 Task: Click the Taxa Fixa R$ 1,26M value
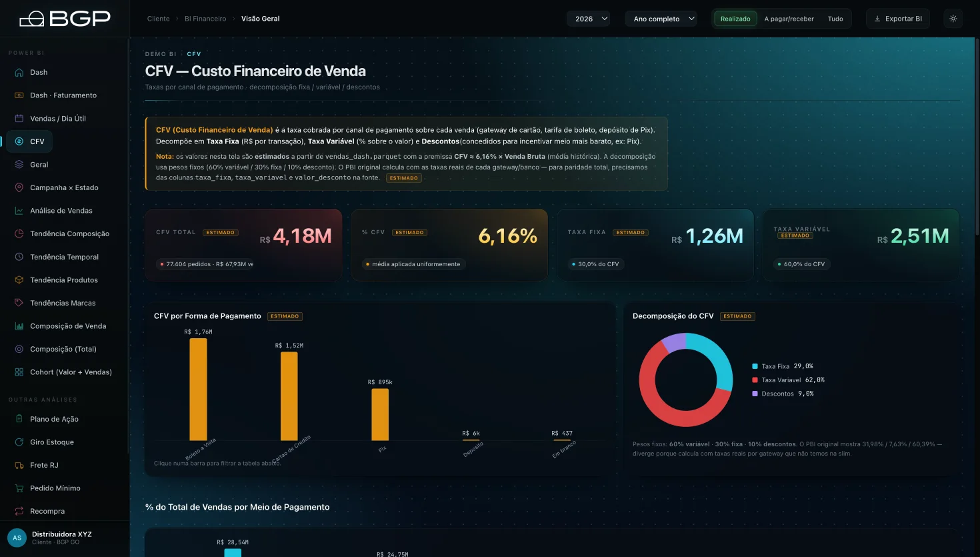[707, 236]
